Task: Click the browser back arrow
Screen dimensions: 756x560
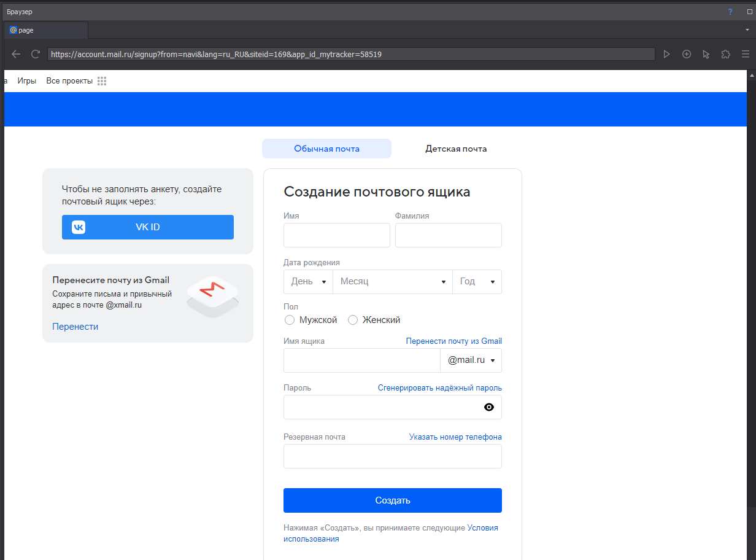Action: click(x=16, y=54)
